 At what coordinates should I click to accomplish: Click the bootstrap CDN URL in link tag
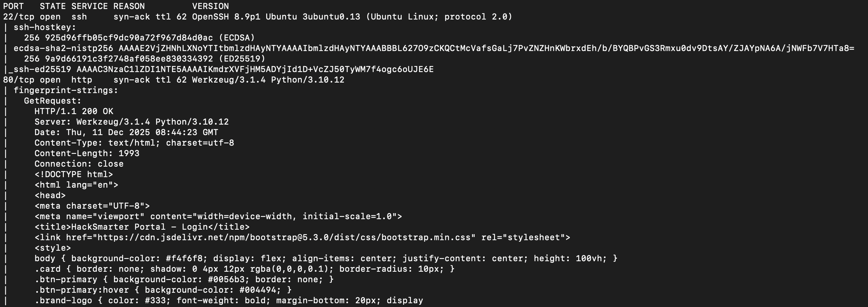coord(284,238)
